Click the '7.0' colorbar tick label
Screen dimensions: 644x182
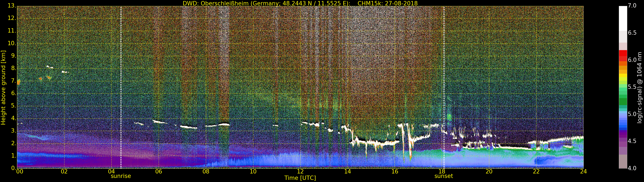click(632, 6)
